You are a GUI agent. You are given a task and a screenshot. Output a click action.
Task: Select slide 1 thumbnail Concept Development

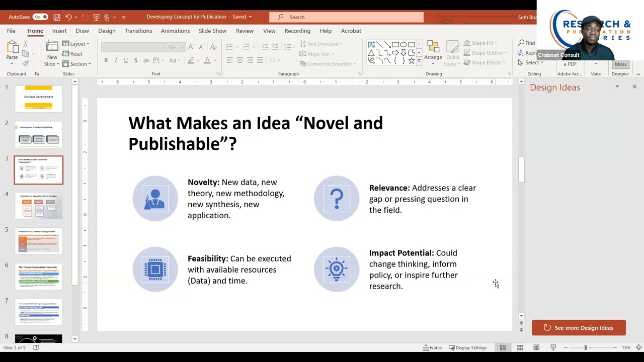coord(39,99)
